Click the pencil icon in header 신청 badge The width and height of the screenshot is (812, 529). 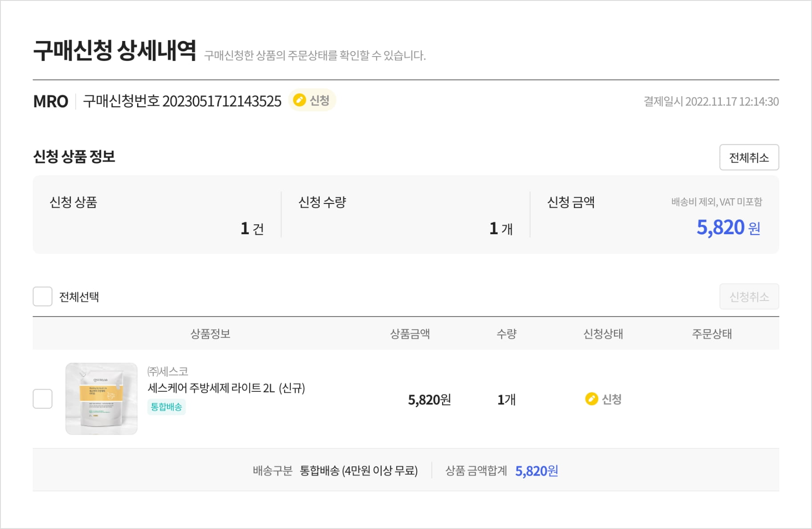click(300, 100)
